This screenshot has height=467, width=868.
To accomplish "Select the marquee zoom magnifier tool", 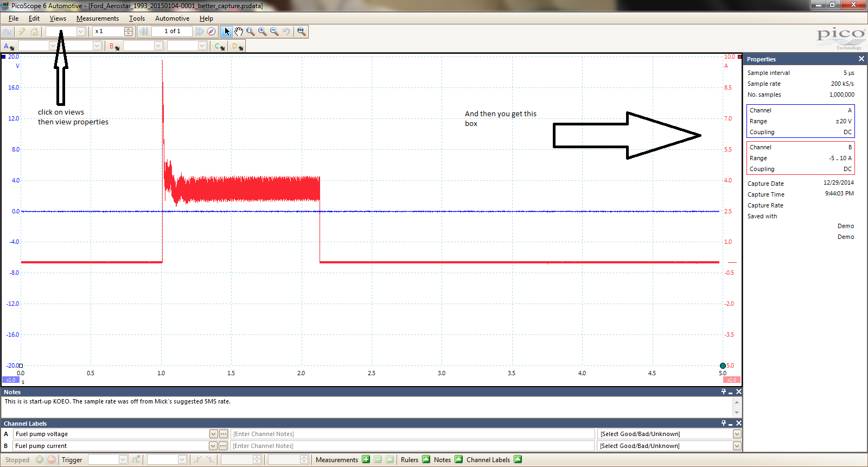I will click(x=251, y=31).
